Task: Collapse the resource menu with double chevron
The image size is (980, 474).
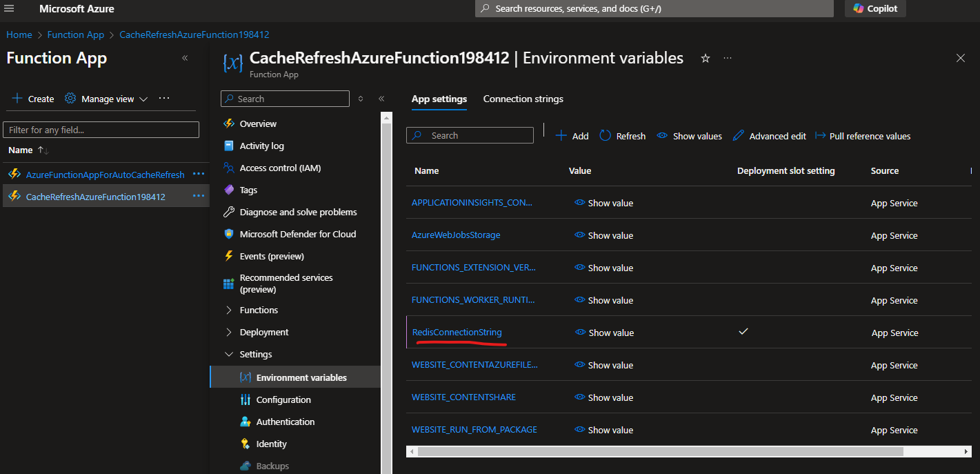Action: click(x=381, y=99)
